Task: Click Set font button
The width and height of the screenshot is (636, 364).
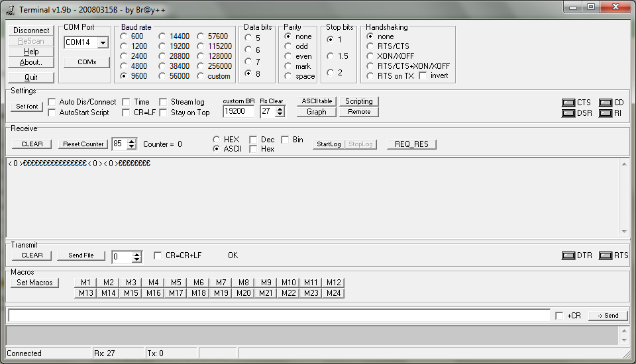Action: [26, 107]
